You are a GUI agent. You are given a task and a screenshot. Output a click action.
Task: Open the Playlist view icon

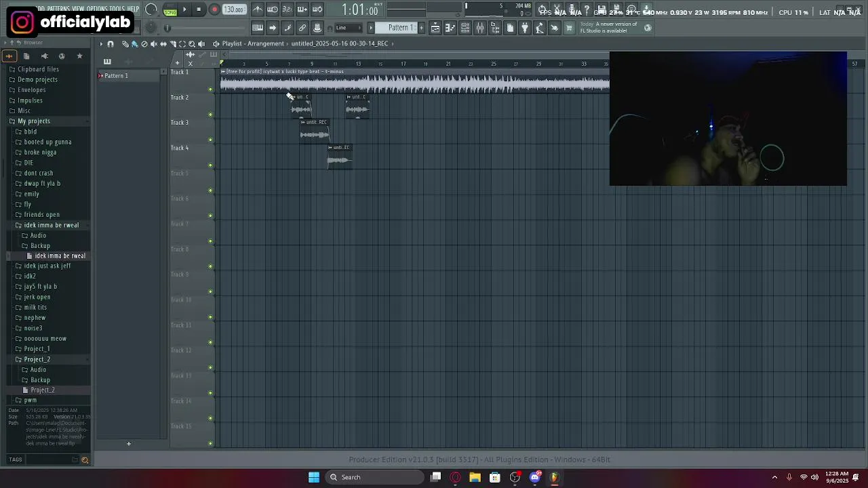435,28
